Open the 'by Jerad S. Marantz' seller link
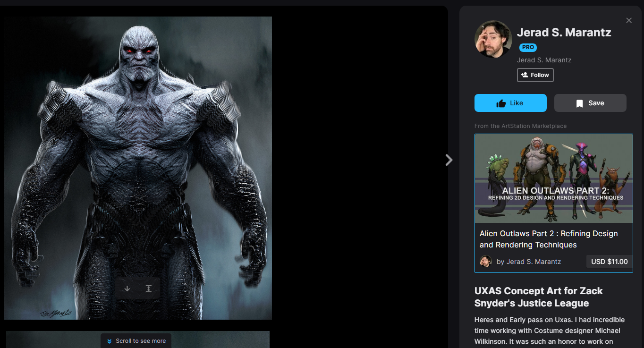The width and height of the screenshot is (644, 348). (529, 262)
